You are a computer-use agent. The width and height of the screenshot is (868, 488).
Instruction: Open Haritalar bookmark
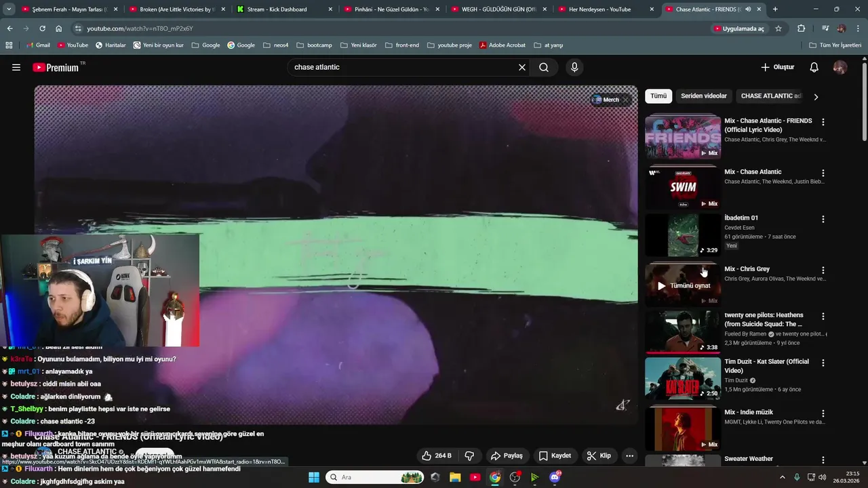[111, 45]
